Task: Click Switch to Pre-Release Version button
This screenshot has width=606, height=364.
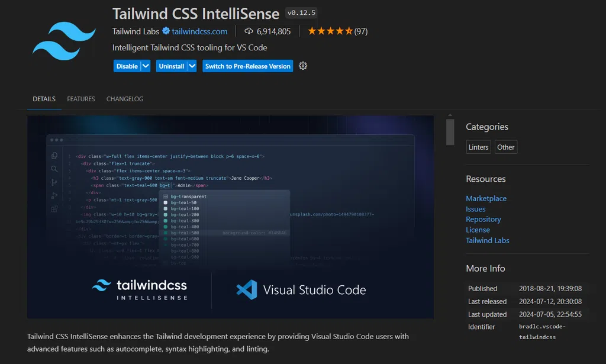Action: point(248,66)
